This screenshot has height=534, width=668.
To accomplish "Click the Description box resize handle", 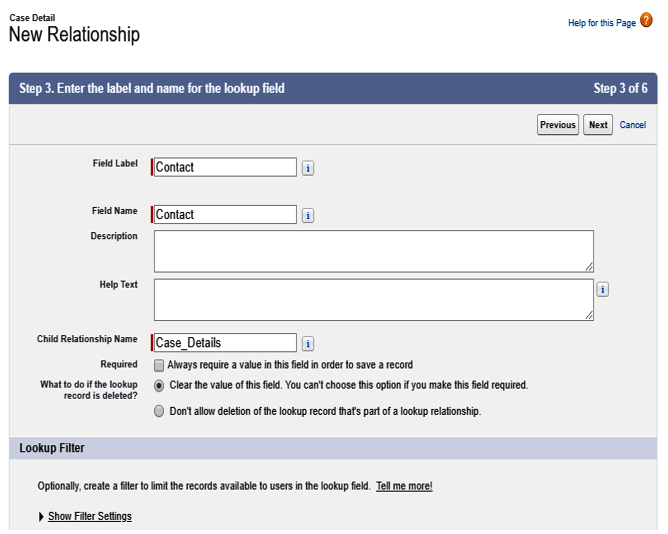I will click(589, 267).
